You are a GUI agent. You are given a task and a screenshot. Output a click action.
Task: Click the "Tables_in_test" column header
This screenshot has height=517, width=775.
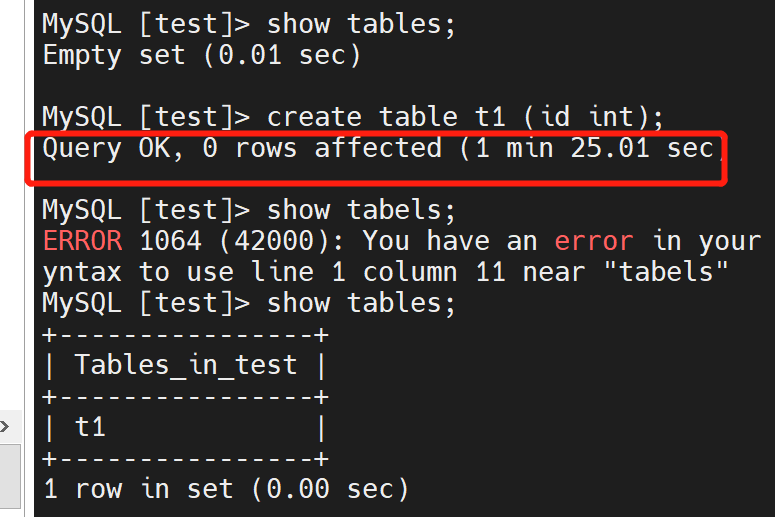186,365
